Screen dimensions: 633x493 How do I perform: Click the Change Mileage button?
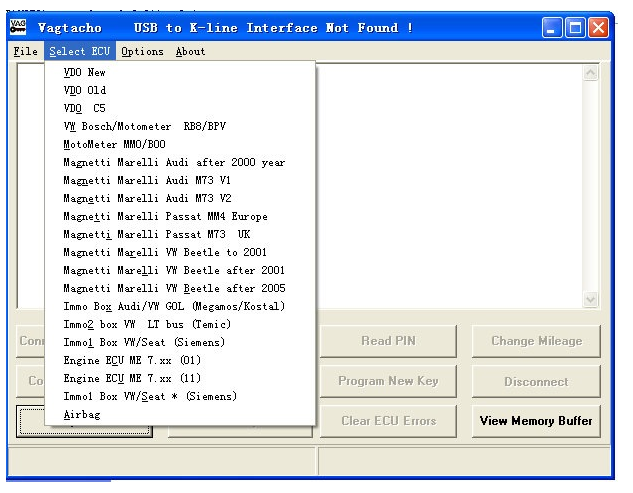536,341
